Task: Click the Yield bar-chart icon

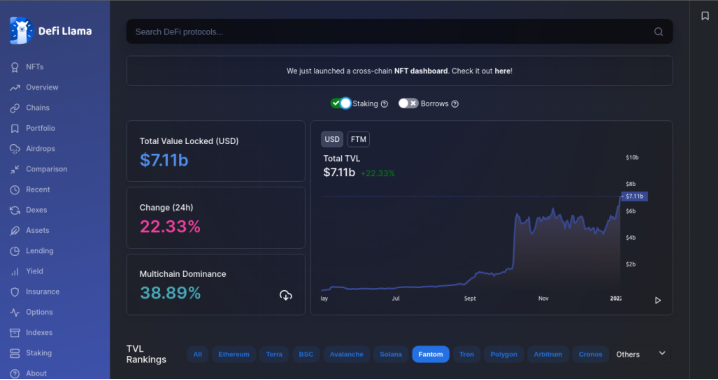Action: [15, 271]
